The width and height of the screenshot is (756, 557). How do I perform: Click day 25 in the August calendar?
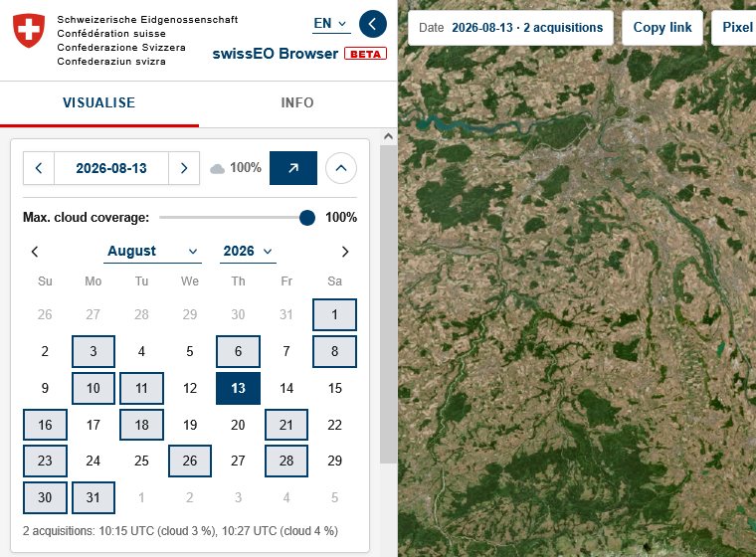[x=141, y=462]
